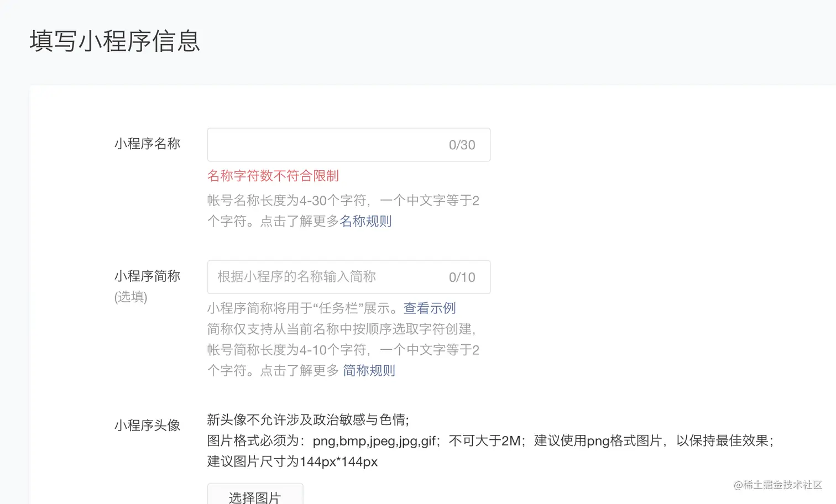
Task: Click the 小程序头像 label
Action: click(x=147, y=425)
